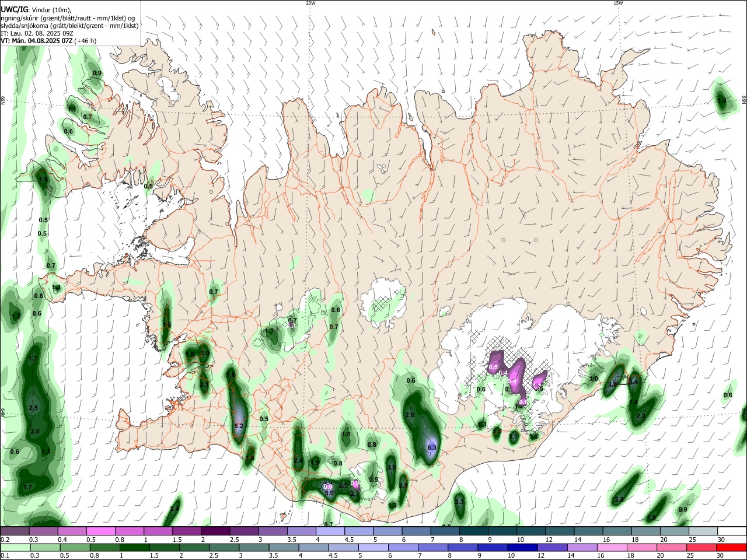Click the dusky purple 0.2 swatch in upper legend row

coord(15,531)
